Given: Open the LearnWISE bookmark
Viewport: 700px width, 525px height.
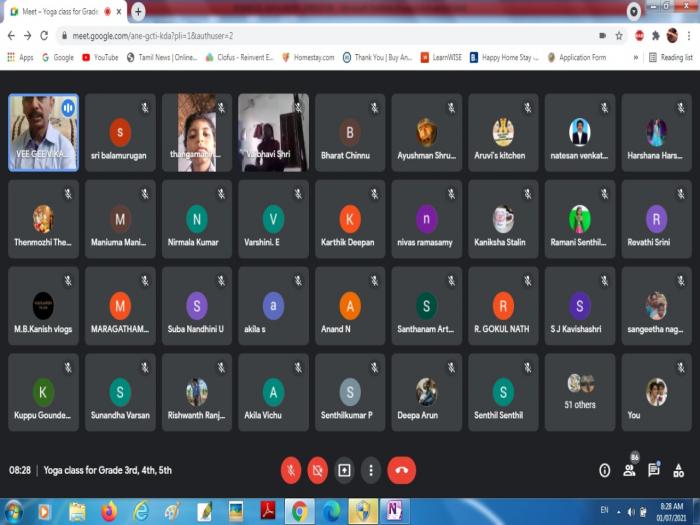Looking at the screenshot, I should (441, 57).
